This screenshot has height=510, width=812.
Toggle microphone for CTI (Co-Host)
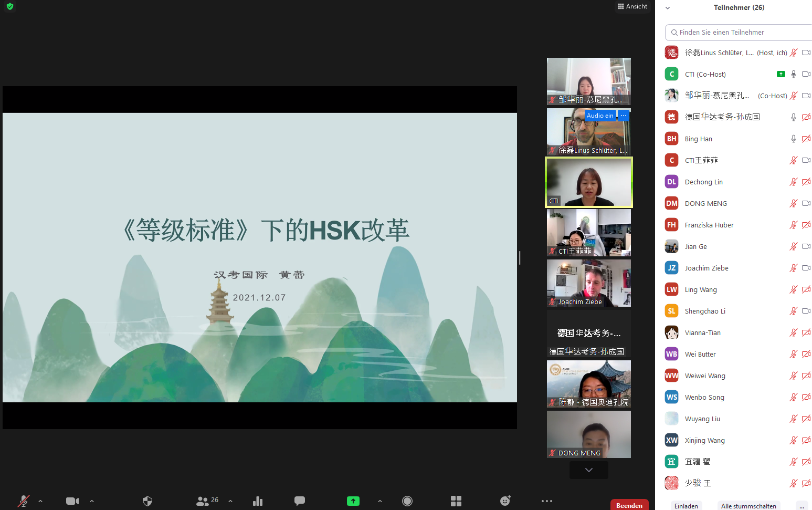coord(794,74)
